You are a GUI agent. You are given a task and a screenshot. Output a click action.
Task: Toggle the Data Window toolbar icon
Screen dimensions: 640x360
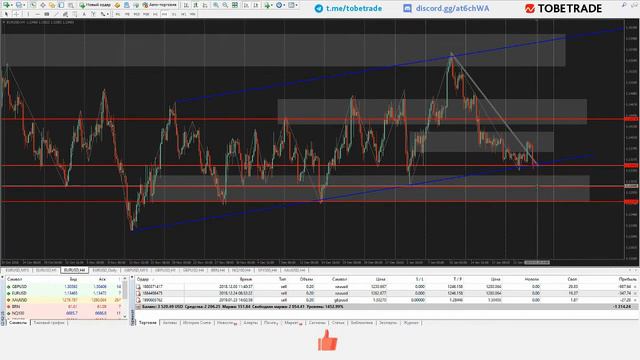(x=43, y=5)
